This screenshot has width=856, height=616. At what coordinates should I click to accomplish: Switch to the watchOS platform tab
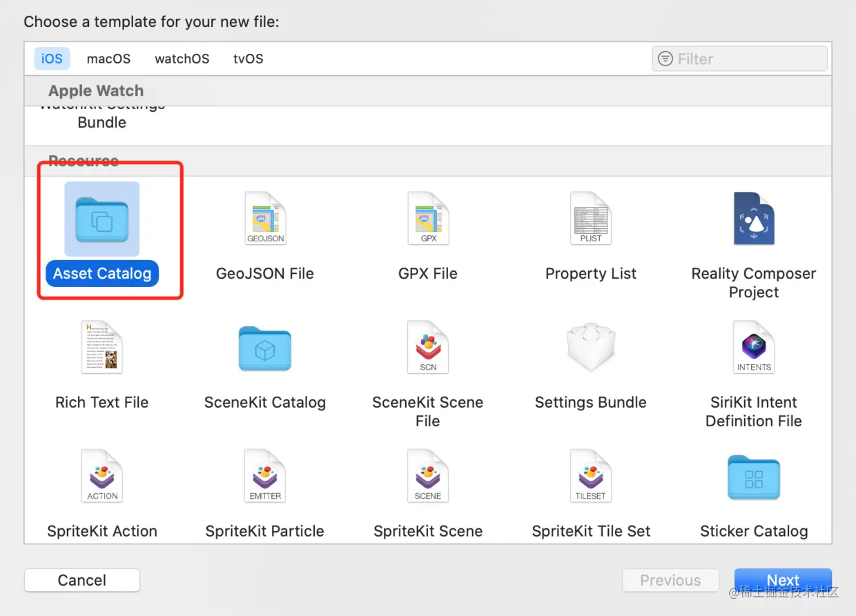coord(182,59)
